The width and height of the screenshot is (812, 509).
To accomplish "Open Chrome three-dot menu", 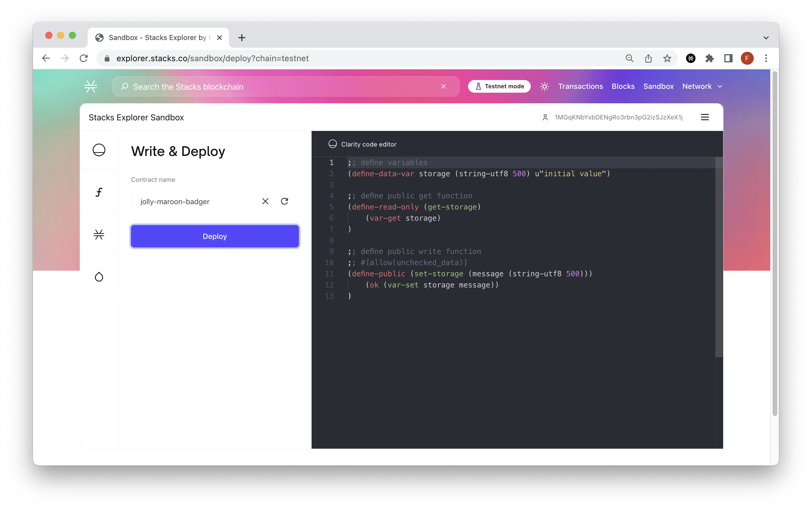I will click(766, 59).
